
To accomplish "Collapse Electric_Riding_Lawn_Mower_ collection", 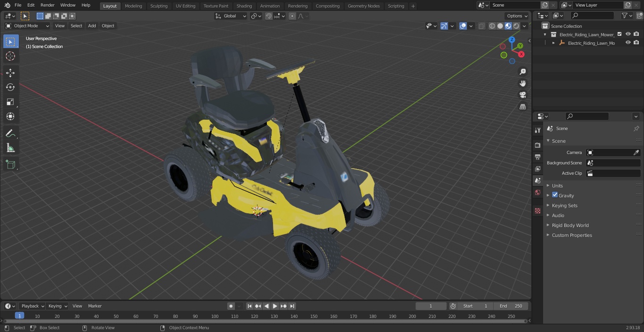I will tap(545, 34).
